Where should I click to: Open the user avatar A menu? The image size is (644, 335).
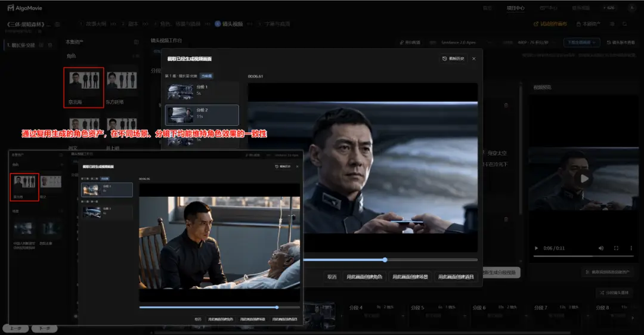[x=631, y=8]
